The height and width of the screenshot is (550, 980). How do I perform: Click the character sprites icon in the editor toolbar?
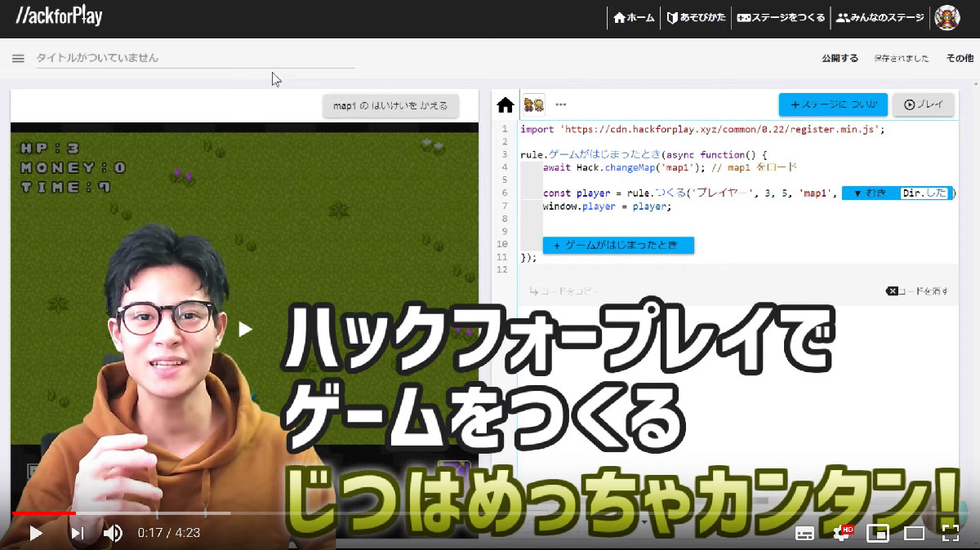[x=534, y=104]
